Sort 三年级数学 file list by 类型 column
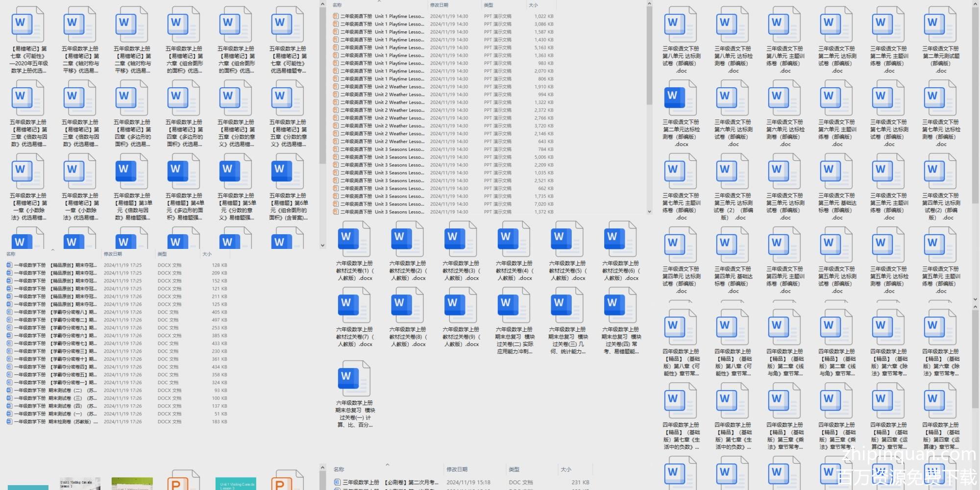Image resolution: width=980 pixels, height=490 pixels. point(514,469)
